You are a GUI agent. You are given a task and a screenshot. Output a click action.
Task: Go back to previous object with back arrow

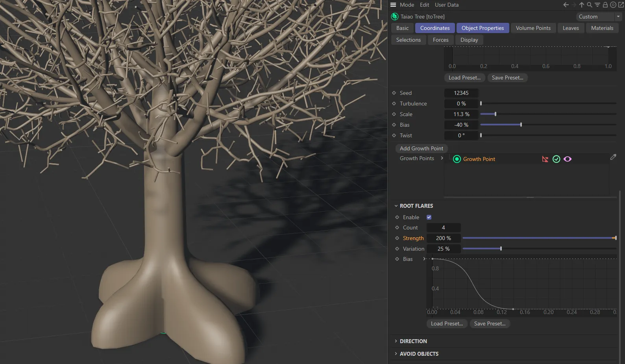(566, 5)
